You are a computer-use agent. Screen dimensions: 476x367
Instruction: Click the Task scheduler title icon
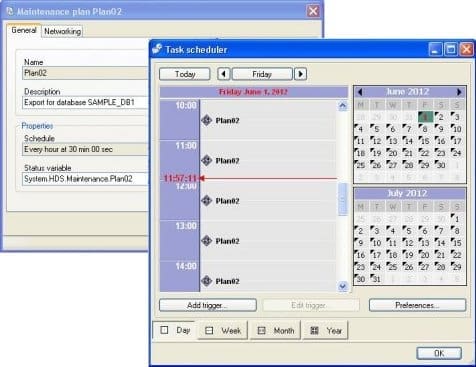click(157, 49)
